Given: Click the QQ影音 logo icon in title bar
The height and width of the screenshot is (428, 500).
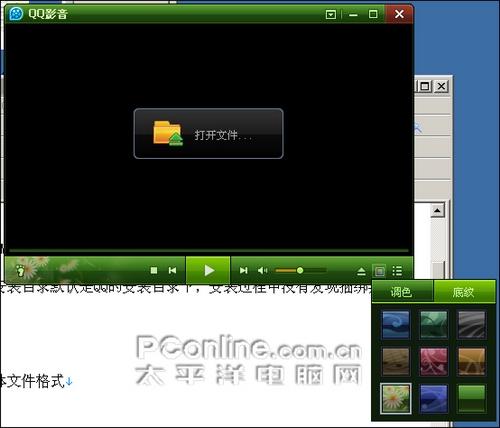Looking at the screenshot, I should pyautogui.click(x=16, y=14).
